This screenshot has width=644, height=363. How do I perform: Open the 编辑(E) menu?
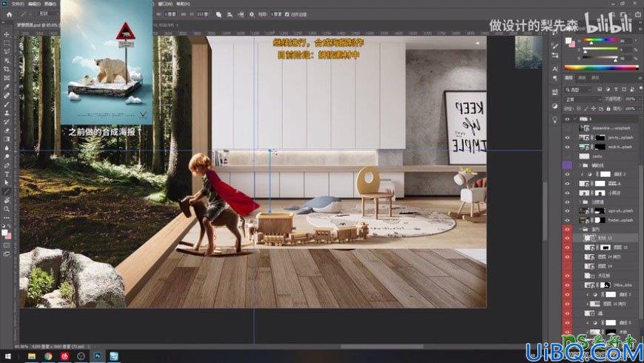[34, 4]
